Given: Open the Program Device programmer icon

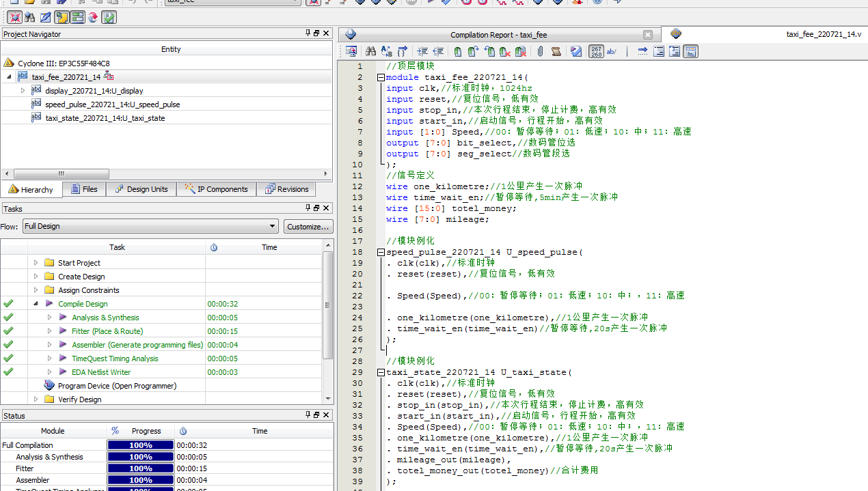Looking at the screenshot, I should tap(49, 386).
